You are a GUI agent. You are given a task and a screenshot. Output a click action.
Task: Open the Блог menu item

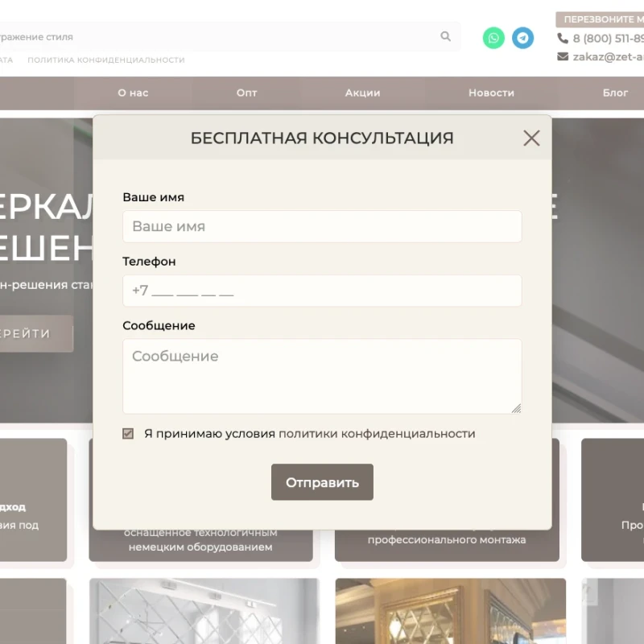[615, 93]
